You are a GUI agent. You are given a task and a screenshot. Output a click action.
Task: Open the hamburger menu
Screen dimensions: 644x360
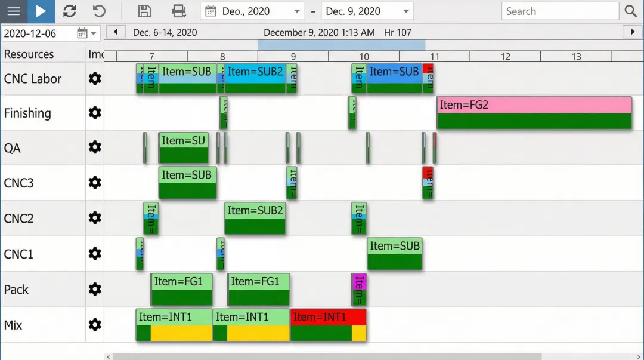pos(13,11)
